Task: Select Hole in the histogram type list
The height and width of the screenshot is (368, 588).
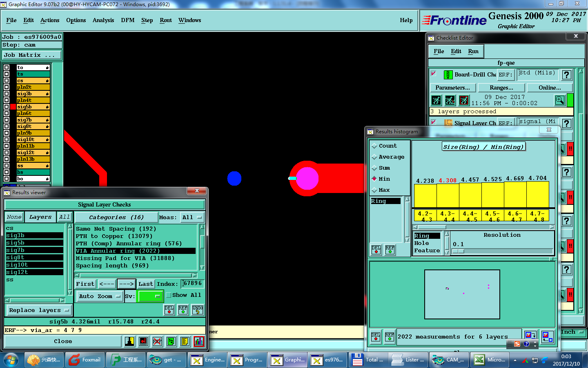Action: (427, 243)
